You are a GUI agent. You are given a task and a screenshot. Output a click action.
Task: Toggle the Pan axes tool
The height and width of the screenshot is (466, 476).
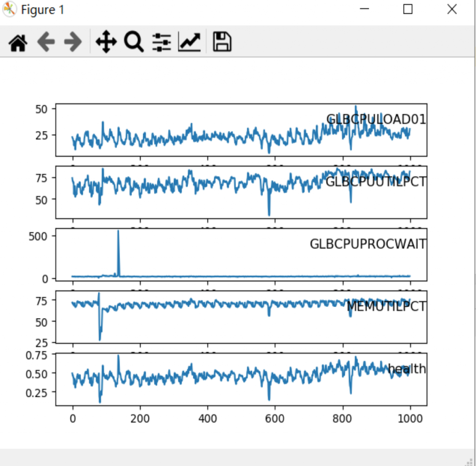pyautogui.click(x=106, y=42)
